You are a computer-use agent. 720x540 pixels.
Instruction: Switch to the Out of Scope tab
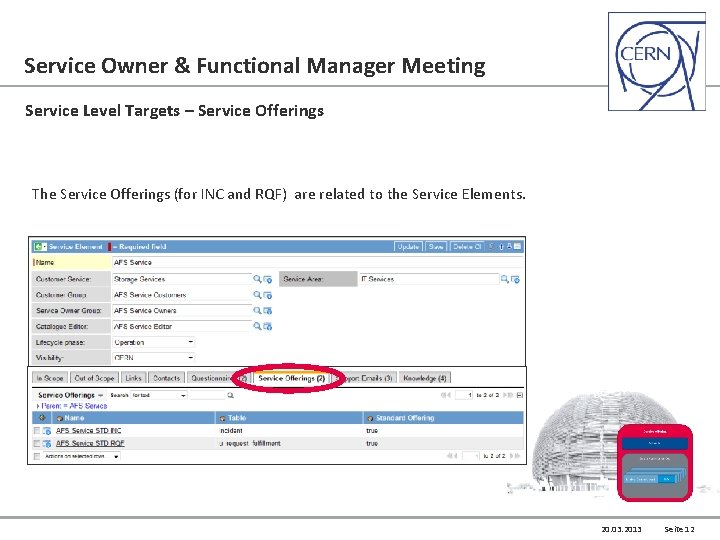(94, 378)
